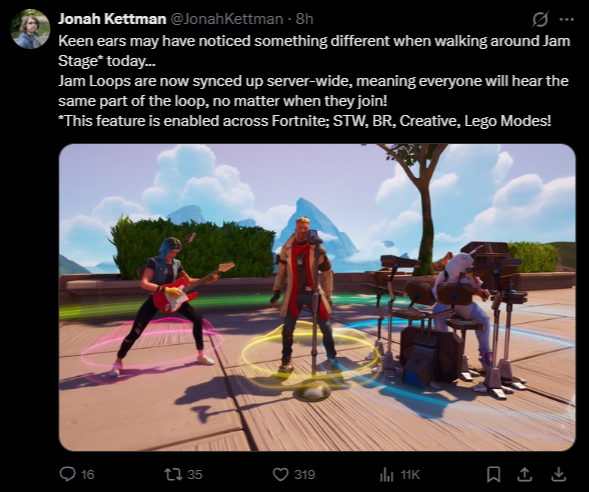
Task: Open the 8h timestamp link
Action: point(304,19)
